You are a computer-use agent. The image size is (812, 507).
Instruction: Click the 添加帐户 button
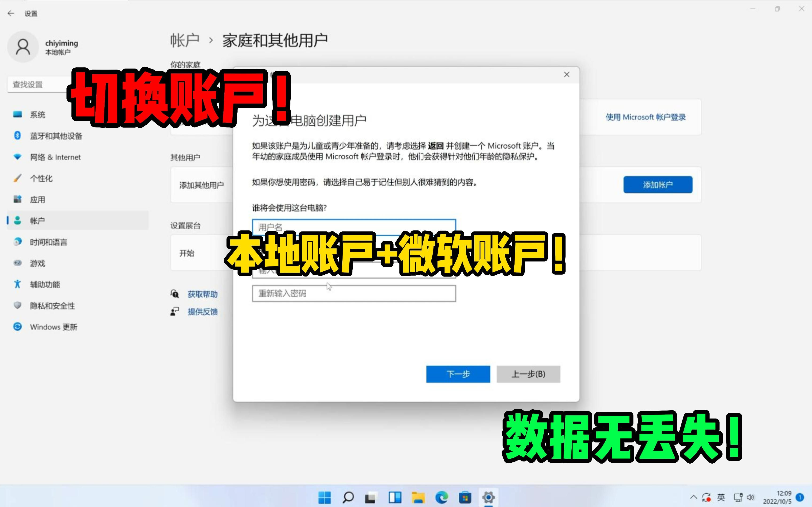[658, 185]
